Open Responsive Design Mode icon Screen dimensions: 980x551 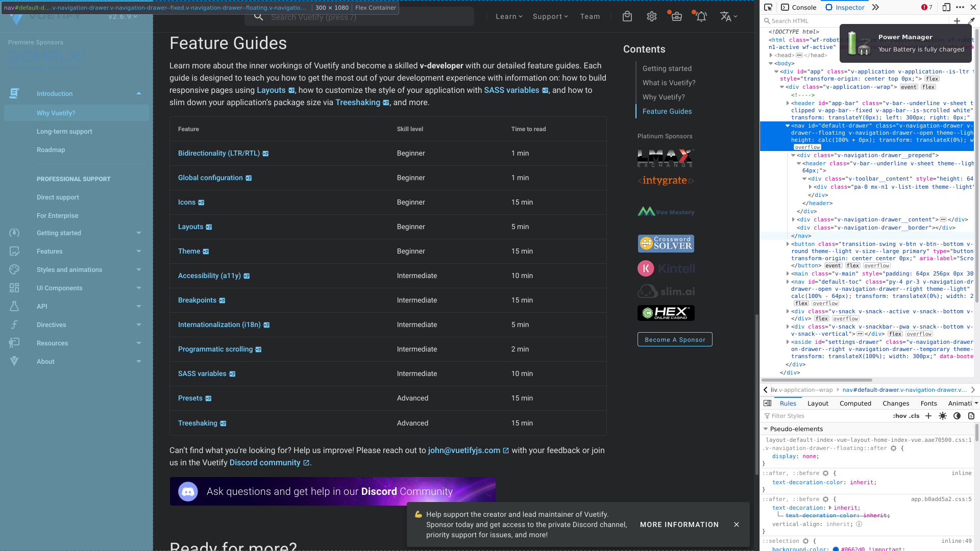[946, 7]
